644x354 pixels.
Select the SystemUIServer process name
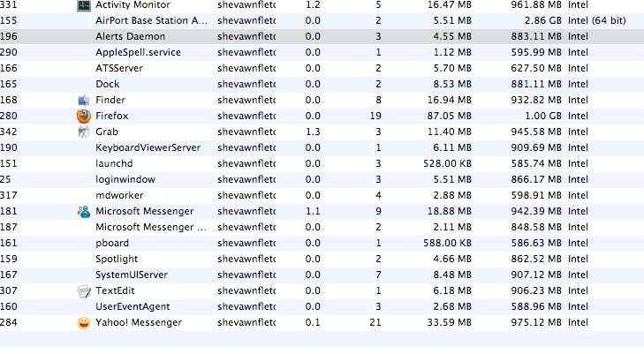pyautogui.click(x=132, y=275)
